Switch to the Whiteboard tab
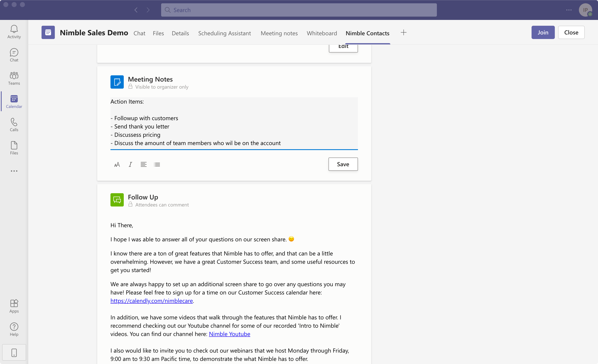The image size is (598, 364). [x=322, y=33]
